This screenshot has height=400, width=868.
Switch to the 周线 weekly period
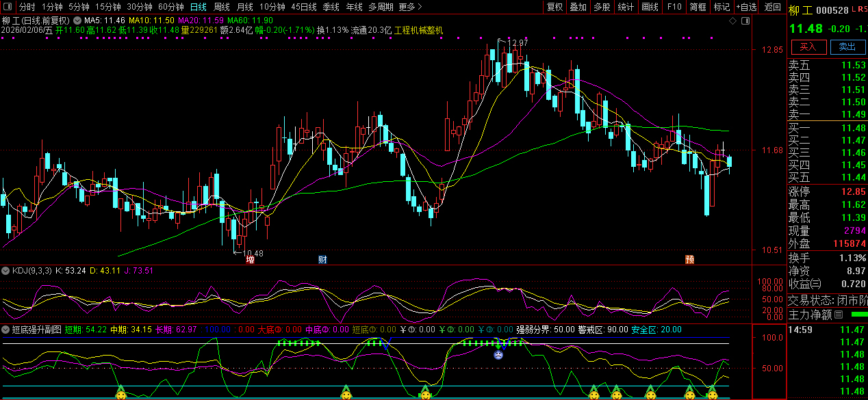click(x=221, y=7)
